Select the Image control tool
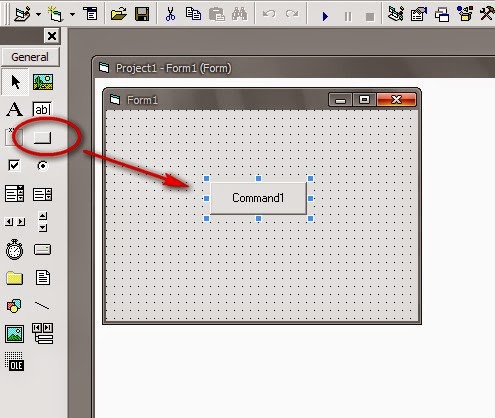 [x=14, y=334]
